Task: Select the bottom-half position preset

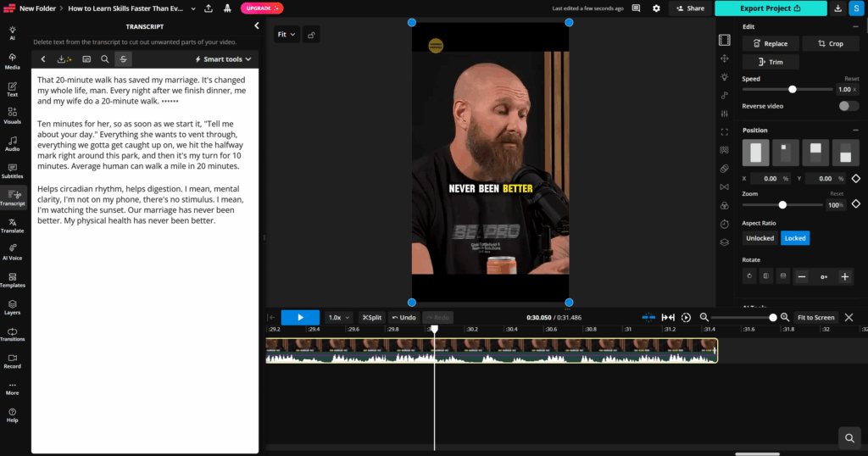Action: coord(845,153)
